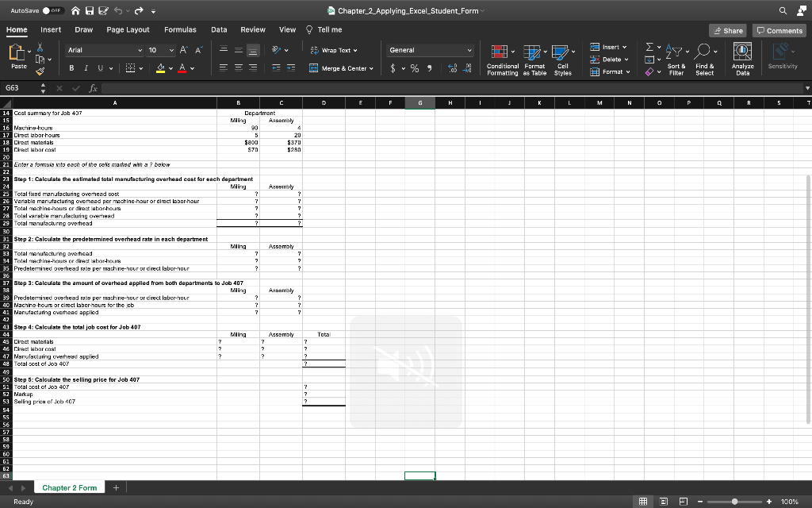Screen dimensions: 812x508
Task: Click the Name Box showing G63
Action: [x=20, y=88]
